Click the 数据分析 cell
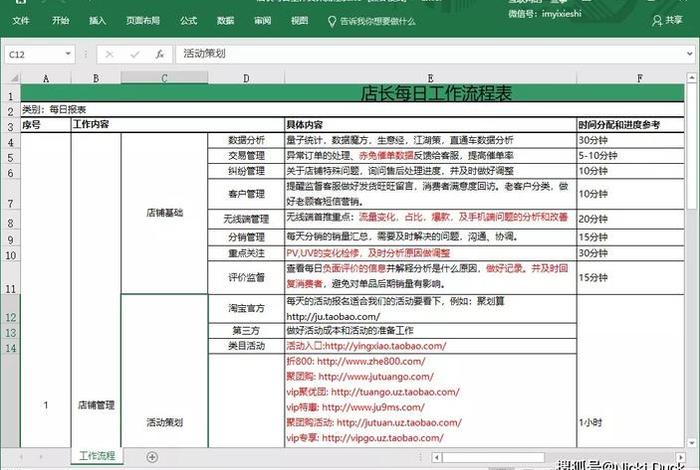The image size is (700, 470). [x=246, y=140]
